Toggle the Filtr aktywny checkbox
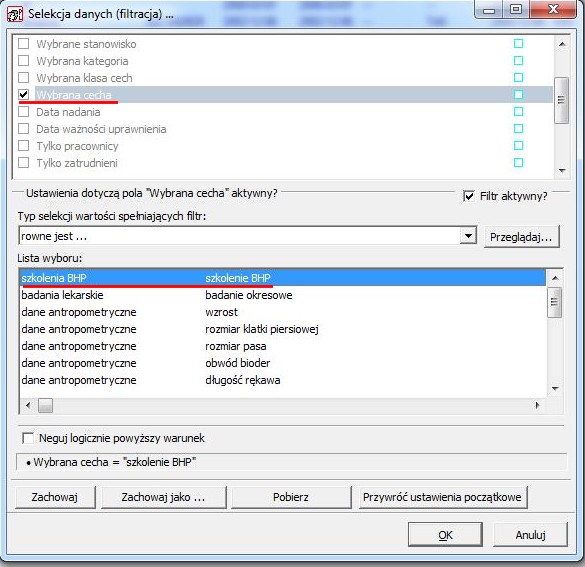The image size is (585, 567). click(469, 196)
